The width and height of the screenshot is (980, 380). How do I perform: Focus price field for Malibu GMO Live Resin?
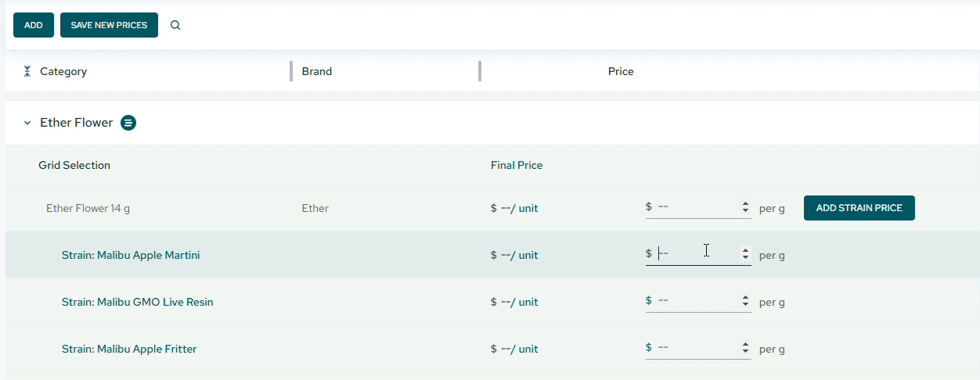click(x=698, y=301)
